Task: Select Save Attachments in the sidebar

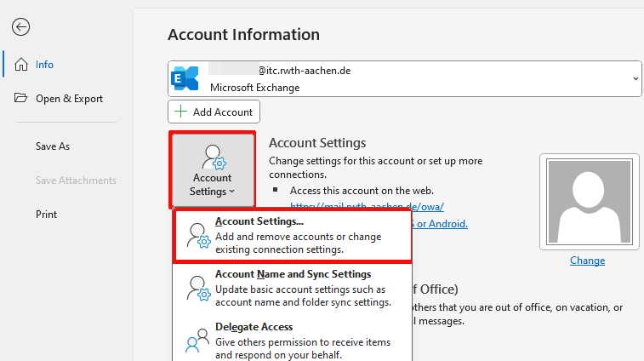Action: [x=76, y=180]
